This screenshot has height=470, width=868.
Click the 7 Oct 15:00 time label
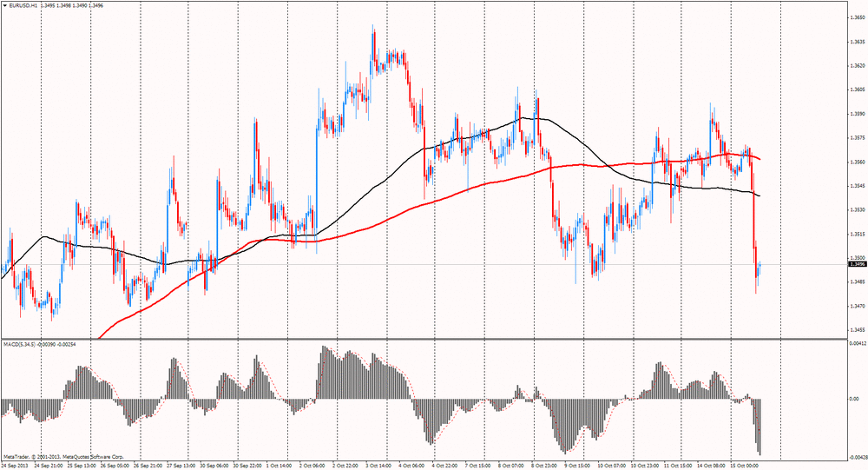478,466
